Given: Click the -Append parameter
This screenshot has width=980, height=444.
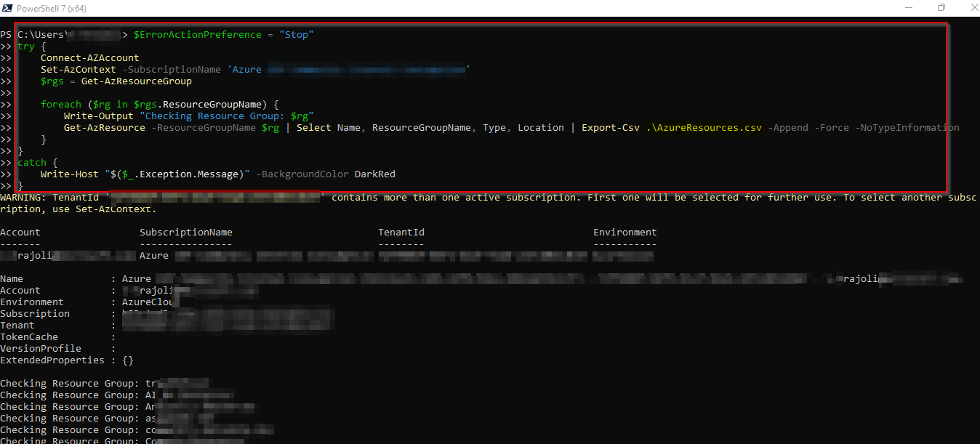Looking at the screenshot, I should point(788,128).
